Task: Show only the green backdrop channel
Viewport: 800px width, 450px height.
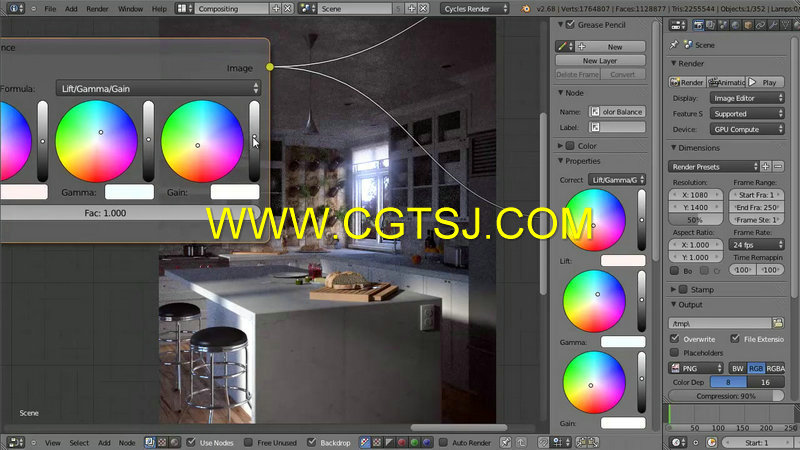Action: [414, 442]
